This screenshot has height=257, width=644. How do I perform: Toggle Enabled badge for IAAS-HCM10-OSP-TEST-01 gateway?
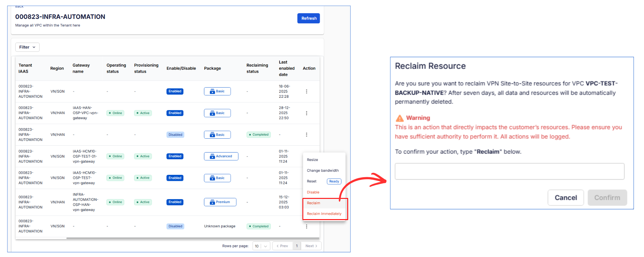coord(175,156)
